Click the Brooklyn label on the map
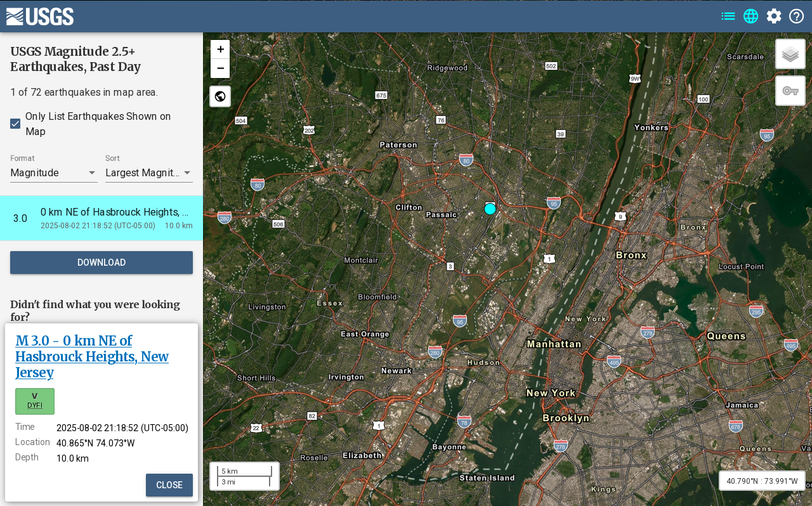 [x=566, y=418]
